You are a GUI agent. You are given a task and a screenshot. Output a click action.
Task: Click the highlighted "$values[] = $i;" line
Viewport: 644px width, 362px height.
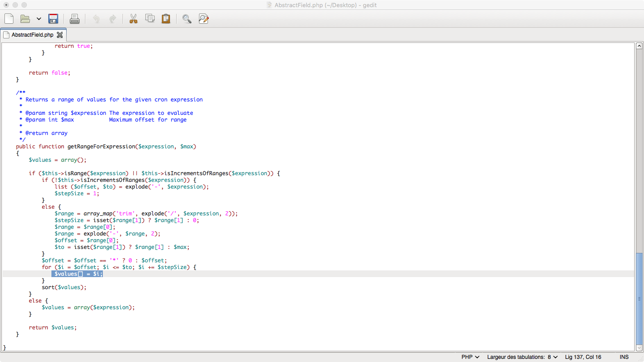tap(77, 274)
